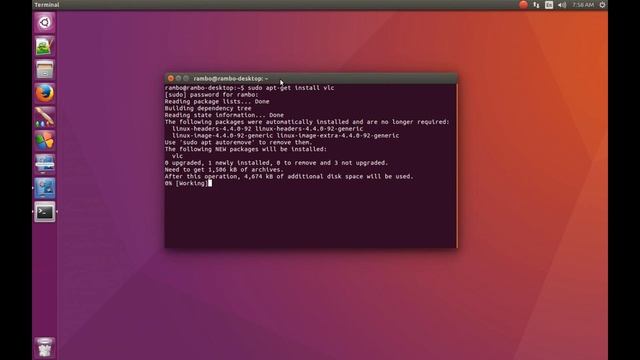The image size is (640, 360).
Task: Open the blue running app icon above Terminal
Action: coord(44,188)
